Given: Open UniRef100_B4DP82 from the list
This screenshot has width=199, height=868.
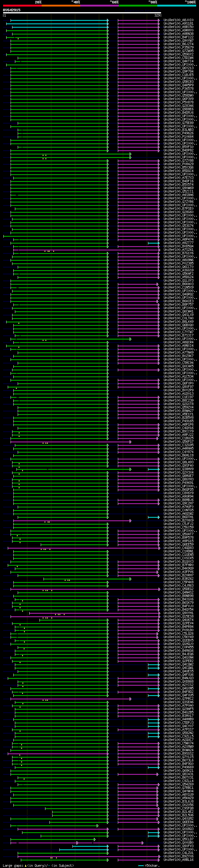Looking at the screenshot, I should [178, 150].
